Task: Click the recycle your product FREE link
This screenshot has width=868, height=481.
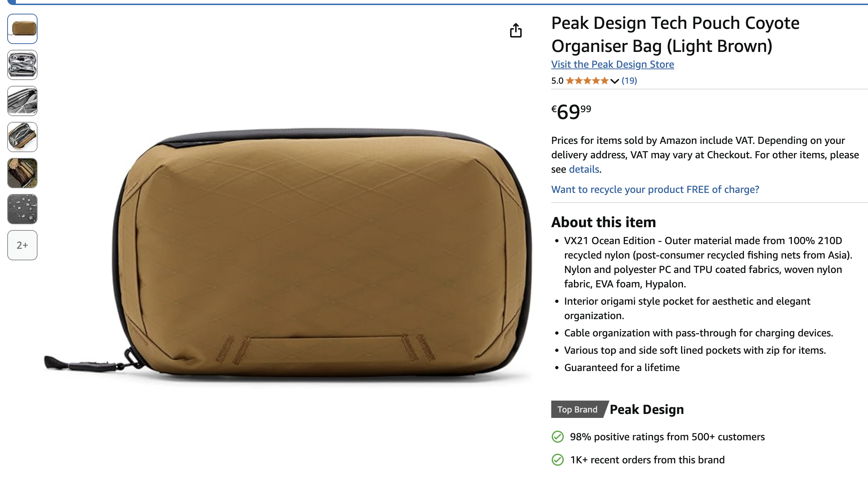Action: pos(655,189)
